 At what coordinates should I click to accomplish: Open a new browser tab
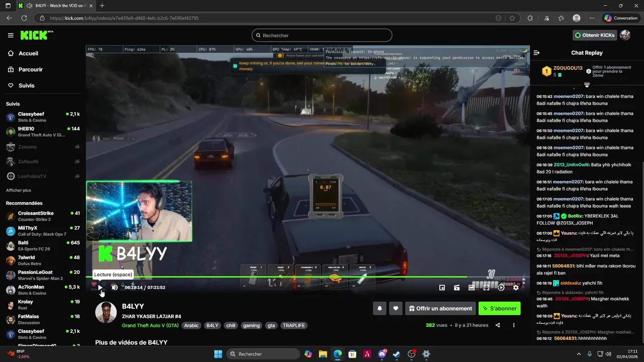102,6
